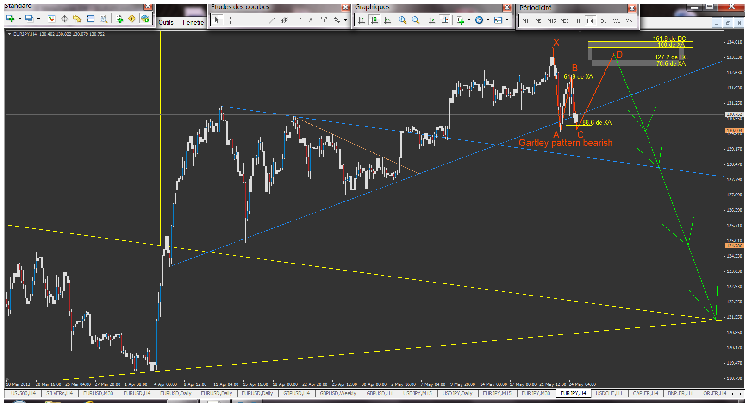Open the Outils menu

pyautogui.click(x=166, y=22)
